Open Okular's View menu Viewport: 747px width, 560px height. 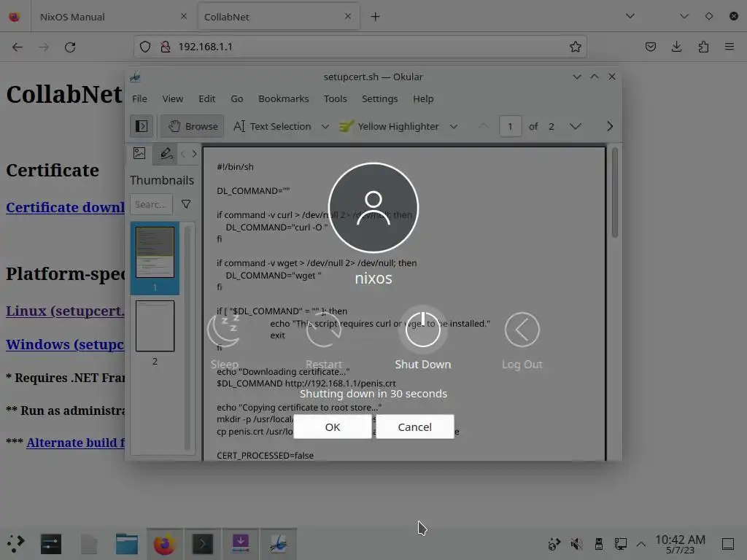pyautogui.click(x=172, y=98)
